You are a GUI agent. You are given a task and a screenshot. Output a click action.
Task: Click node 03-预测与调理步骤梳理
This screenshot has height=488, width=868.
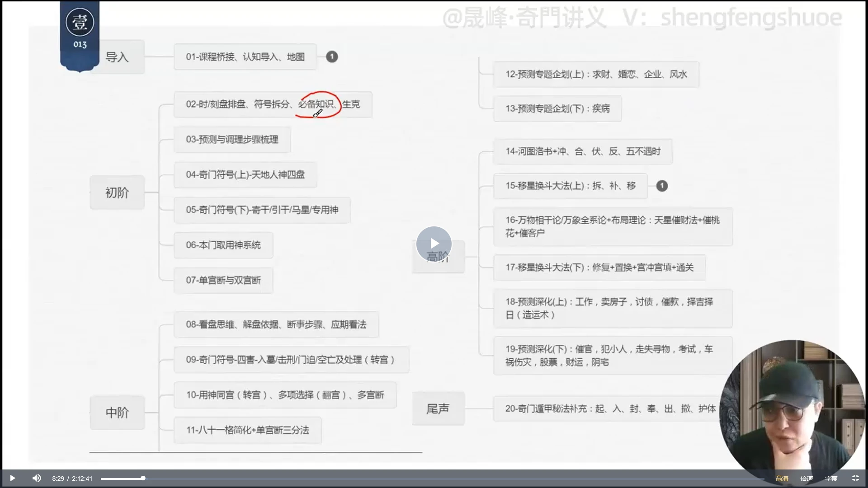coord(232,139)
